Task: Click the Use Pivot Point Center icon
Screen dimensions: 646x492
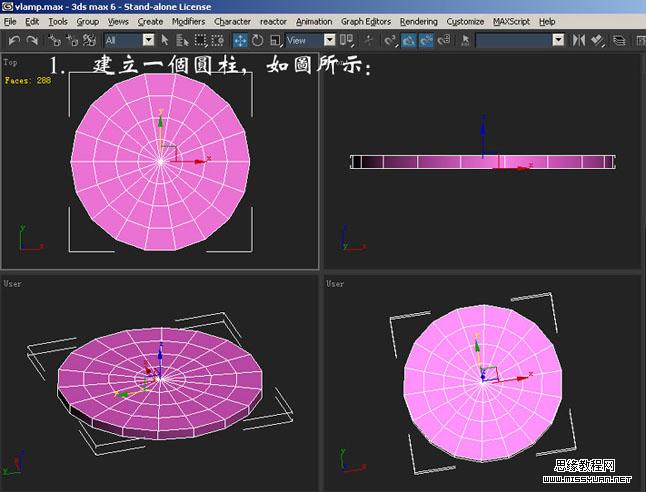Action: point(346,40)
